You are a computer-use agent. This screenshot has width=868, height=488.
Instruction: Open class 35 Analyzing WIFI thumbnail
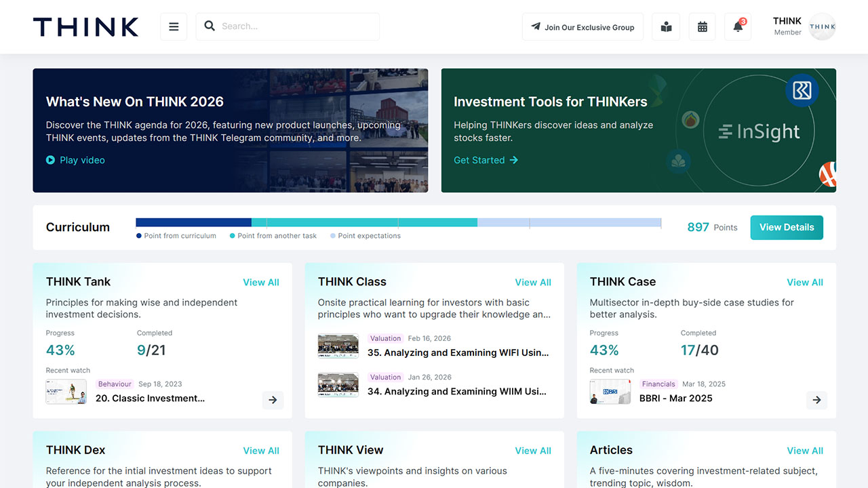338,346
